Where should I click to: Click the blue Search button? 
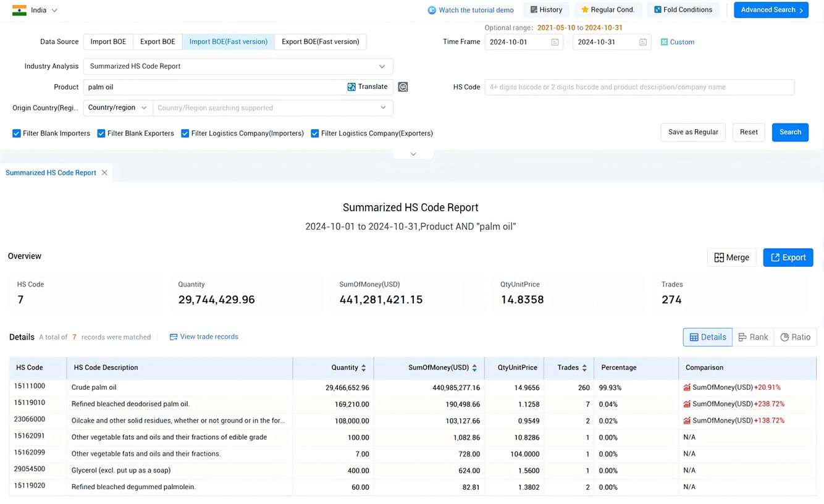[x=790, y=132]
